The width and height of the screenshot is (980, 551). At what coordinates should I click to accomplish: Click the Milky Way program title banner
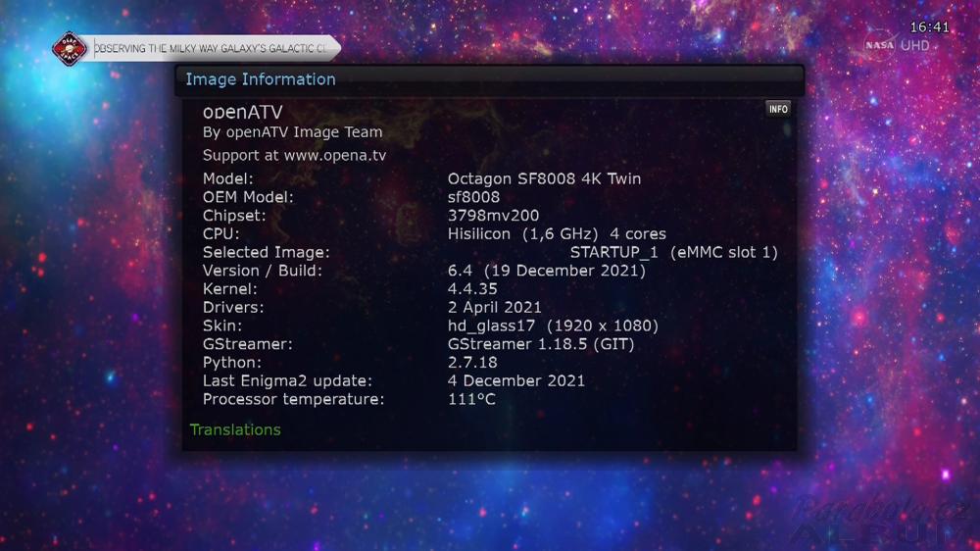click(212, 48)
